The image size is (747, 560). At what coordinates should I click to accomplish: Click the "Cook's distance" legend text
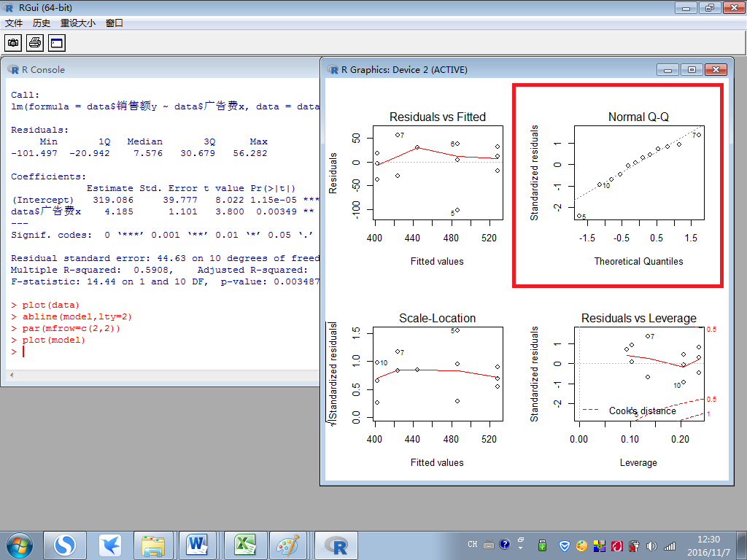tap(642, 411)
